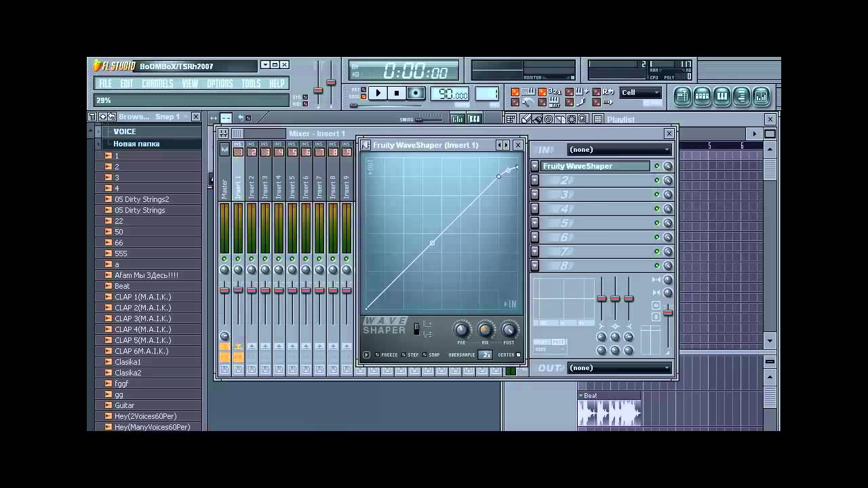Choose the zoom tool in Playlist toolbar
This screenshot has width=868, height=488.
tap(583, 119)
